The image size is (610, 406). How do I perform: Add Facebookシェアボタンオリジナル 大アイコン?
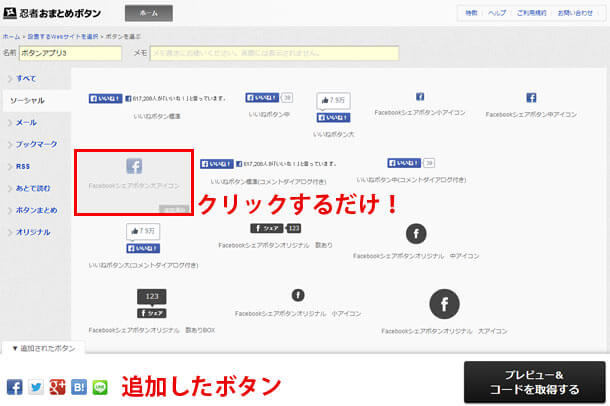point(444,312)
